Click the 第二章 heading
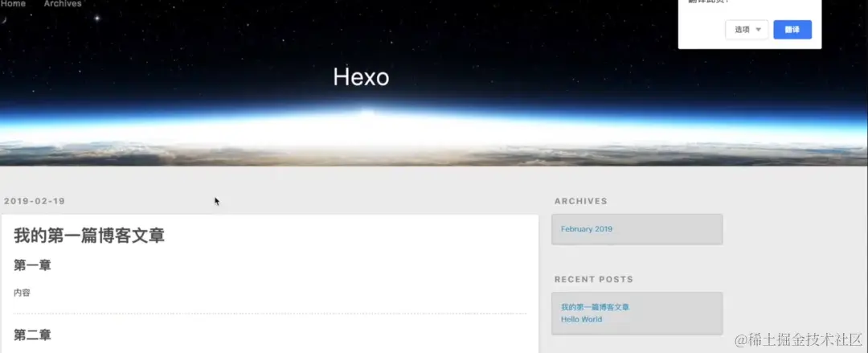The width and height of the screenshot is (868, 353). 32,335
